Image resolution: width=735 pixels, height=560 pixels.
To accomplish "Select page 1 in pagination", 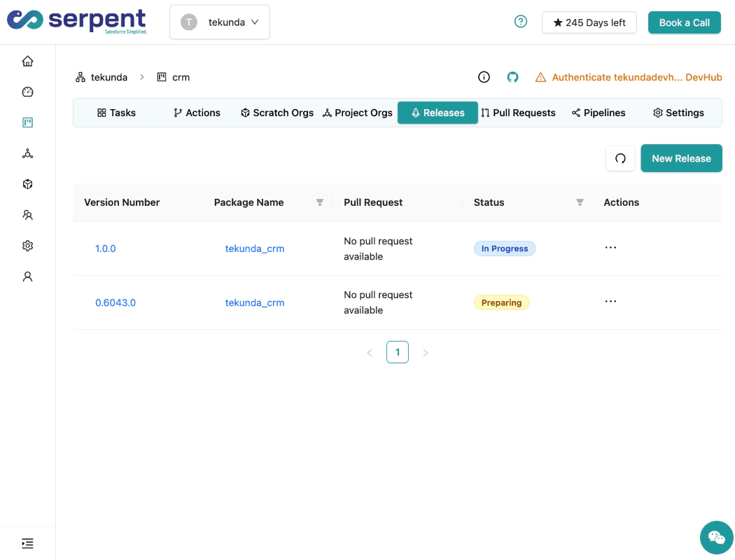I will tap(398, 352).
